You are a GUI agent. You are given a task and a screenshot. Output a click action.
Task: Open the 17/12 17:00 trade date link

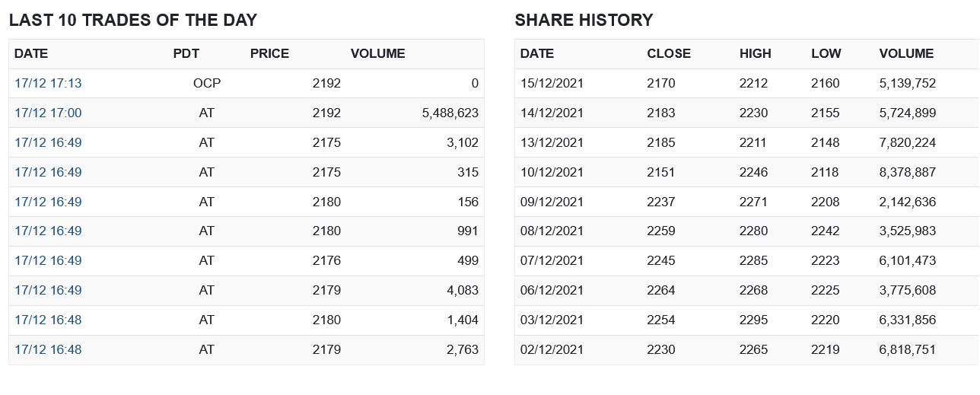(48, 113)
